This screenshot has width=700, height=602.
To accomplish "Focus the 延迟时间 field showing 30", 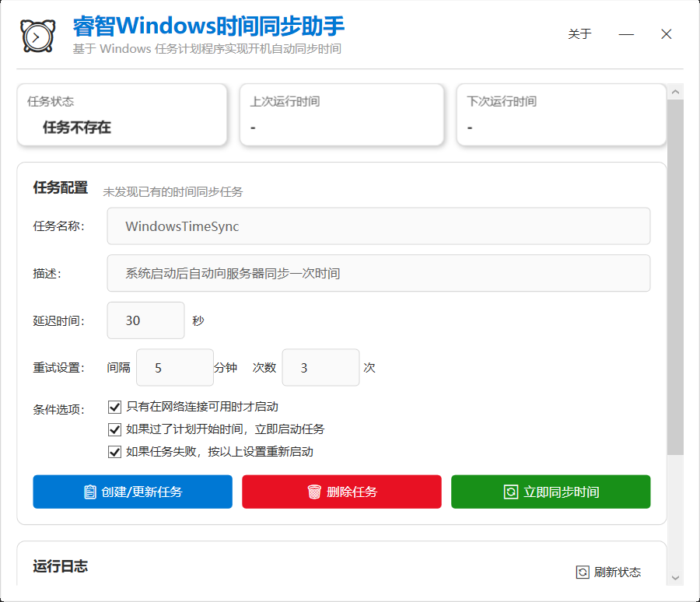I will tap(145, 320).
